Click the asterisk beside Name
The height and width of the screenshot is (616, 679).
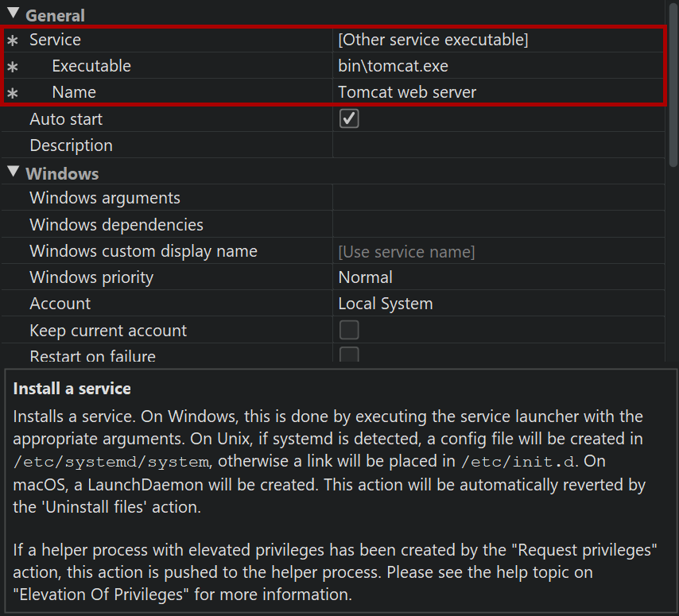[12, 93]
